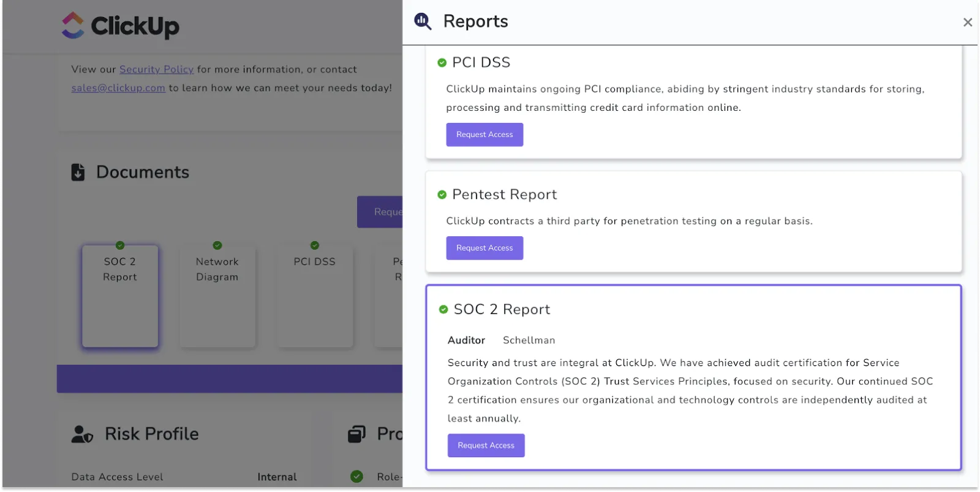This screenshot has width=980, height=492.
Task: Click the auditor name Schellman
Action: click(529, 340)
